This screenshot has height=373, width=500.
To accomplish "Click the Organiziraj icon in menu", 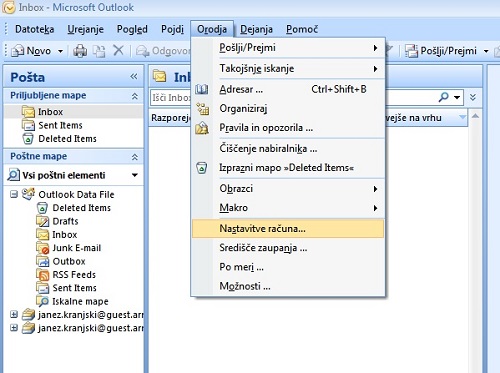I will click(202, 109).
